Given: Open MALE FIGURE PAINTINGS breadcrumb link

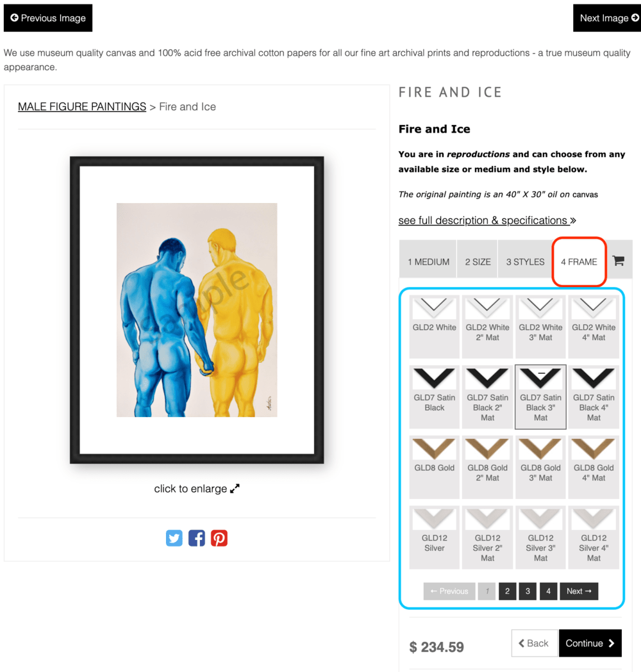Looking at the screenshot, I should (82, 107).
